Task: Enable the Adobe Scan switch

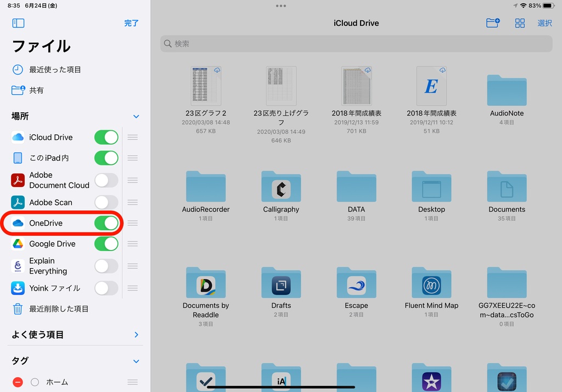Action: coord(106,202)
